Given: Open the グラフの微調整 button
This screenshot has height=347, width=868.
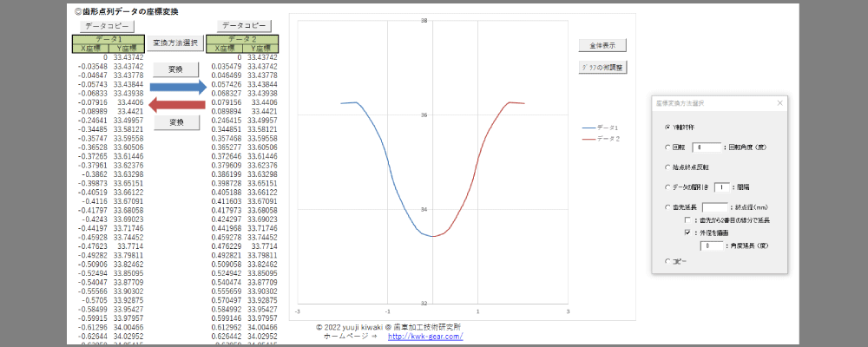Looking at the screenshot, I should [602, 67].
